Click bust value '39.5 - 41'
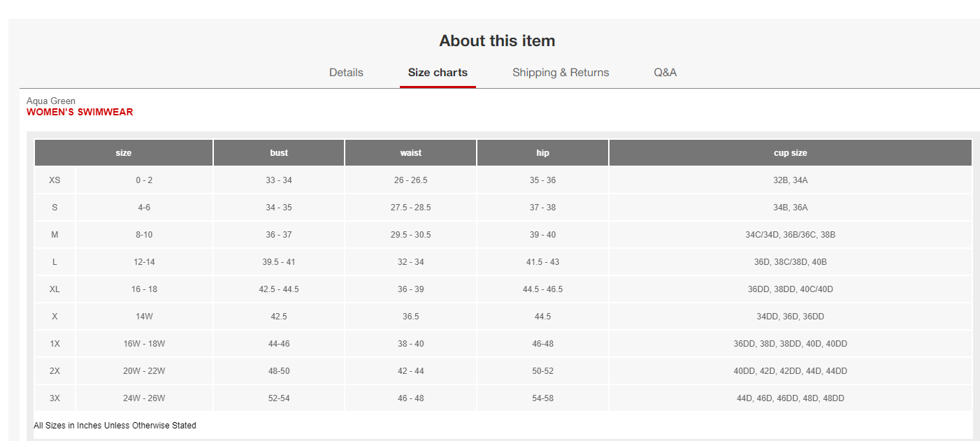Viewport: 980px width, 441px height. (x=279, y=262)
